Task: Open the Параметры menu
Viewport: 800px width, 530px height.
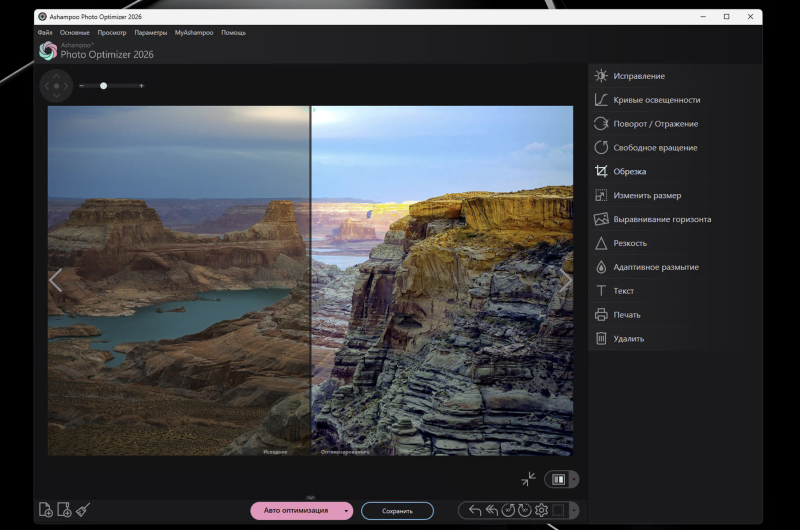Action: 151,33
